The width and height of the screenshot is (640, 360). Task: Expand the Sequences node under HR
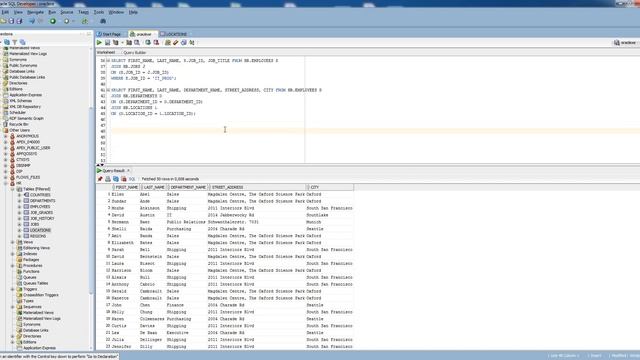(x=13, y=307)
